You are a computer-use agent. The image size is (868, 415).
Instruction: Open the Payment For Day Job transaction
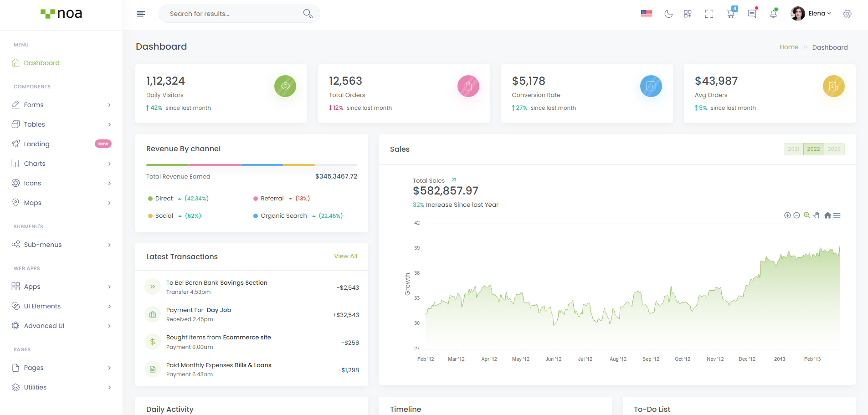(x=252, y=314)
